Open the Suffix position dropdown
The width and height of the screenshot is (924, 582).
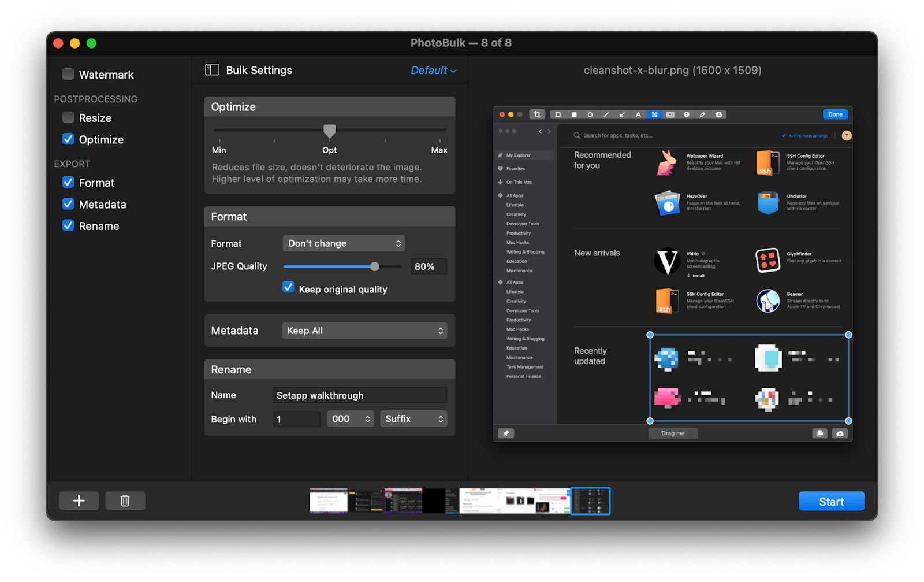pos(413,418)
